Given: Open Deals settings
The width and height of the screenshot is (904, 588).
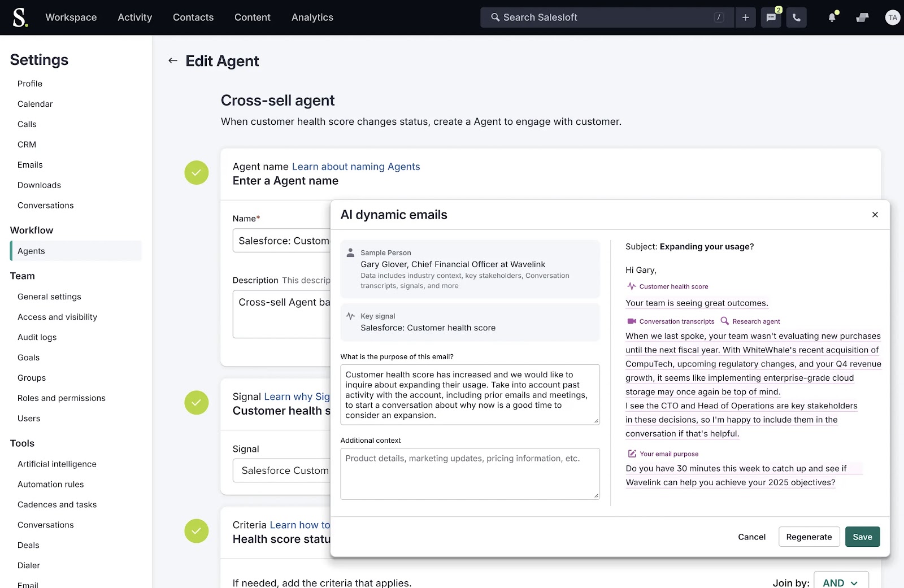Looking at the screenshot, I should point(28,546).
